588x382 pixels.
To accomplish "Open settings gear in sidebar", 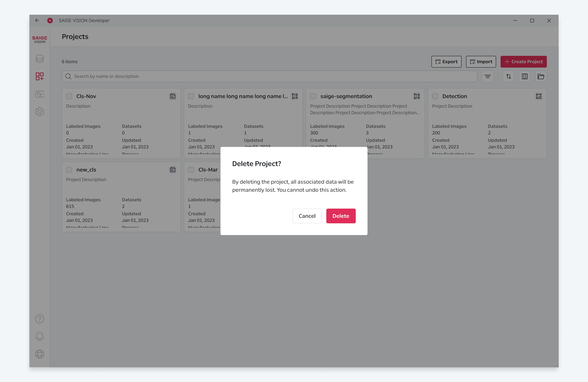I will point(40,112).
